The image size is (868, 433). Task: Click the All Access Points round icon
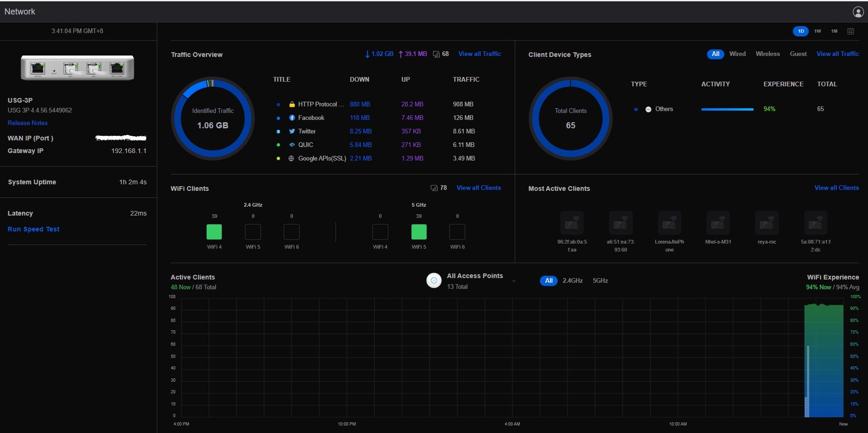pyautogui.click(x=434, y=280)
